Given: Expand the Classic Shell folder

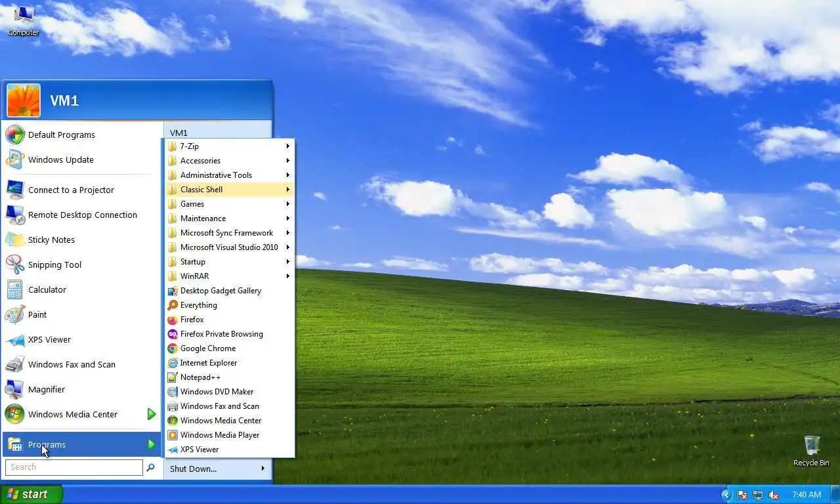Looking at the screenshot, I should point(229,190).
